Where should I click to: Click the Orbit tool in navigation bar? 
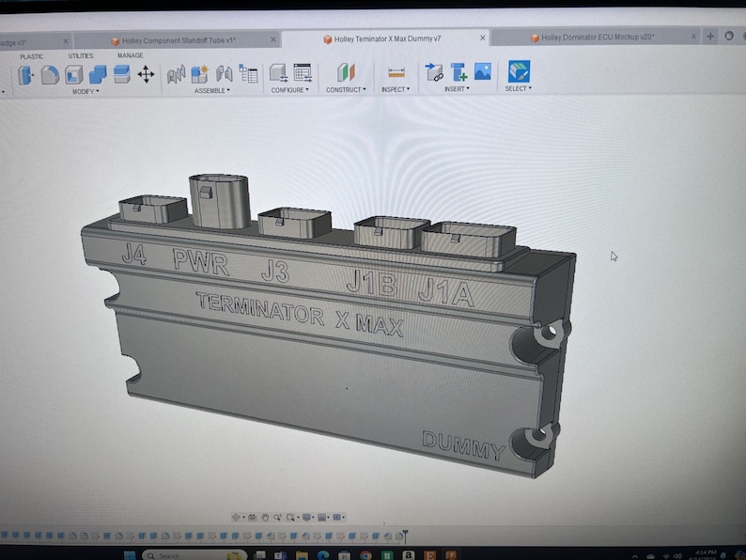pos(236,517)
